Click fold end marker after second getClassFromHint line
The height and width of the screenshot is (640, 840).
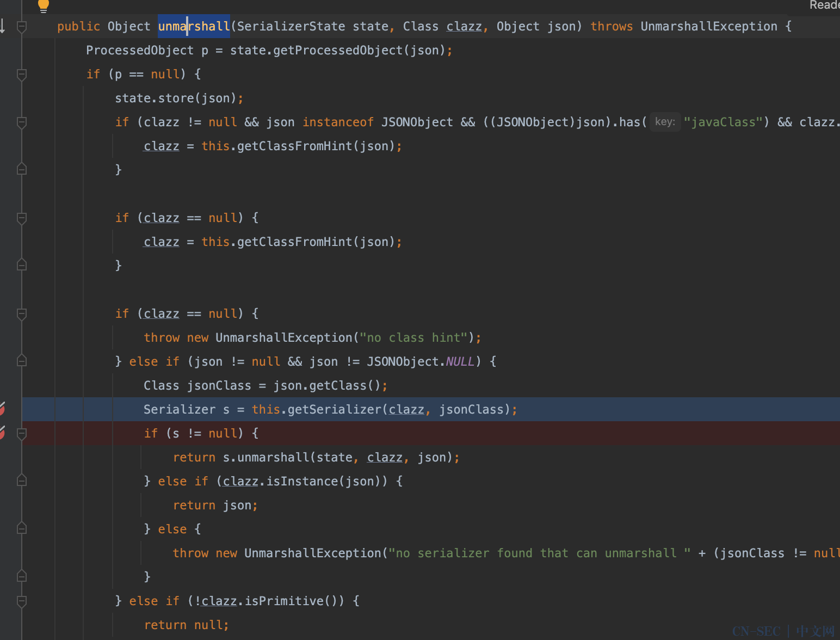click(22, 266)
